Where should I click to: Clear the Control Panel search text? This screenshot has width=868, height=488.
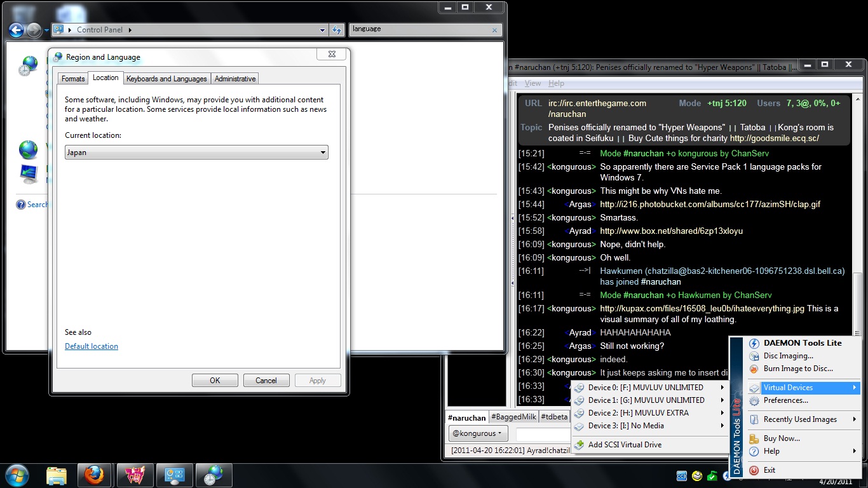pos(495,30)
